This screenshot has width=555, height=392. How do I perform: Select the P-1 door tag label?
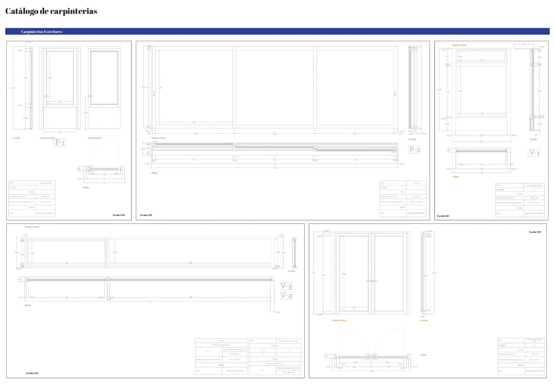(60, 142)
